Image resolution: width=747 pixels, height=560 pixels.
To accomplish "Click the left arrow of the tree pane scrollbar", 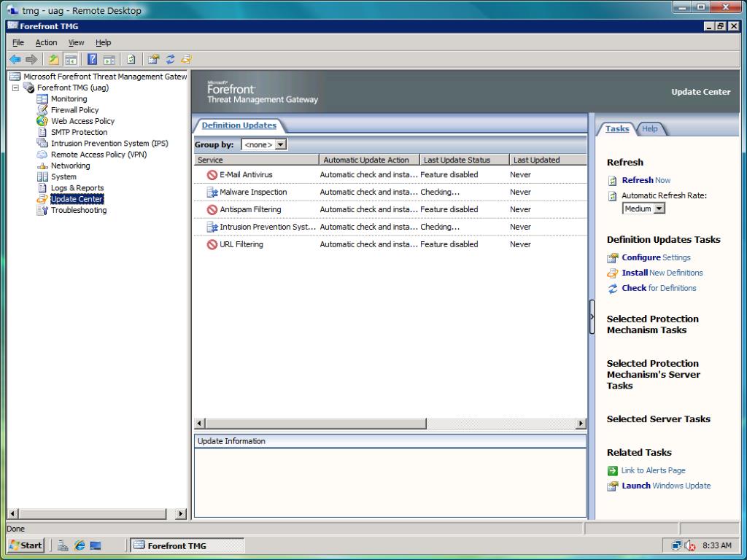I will pos(14,513).
